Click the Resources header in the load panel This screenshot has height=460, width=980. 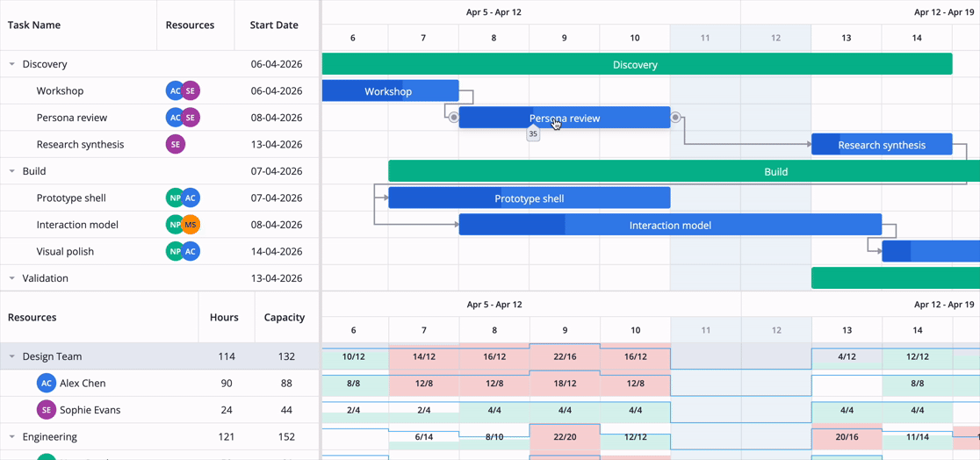pos(99,317)
